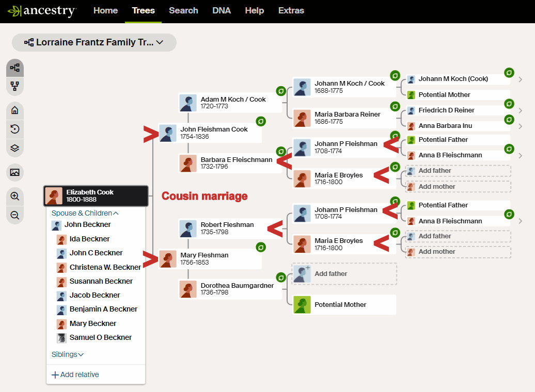Expand the Siblings section
Image resolution: width=535 pixels, height=392 pixels.
(x=68, y=354)
